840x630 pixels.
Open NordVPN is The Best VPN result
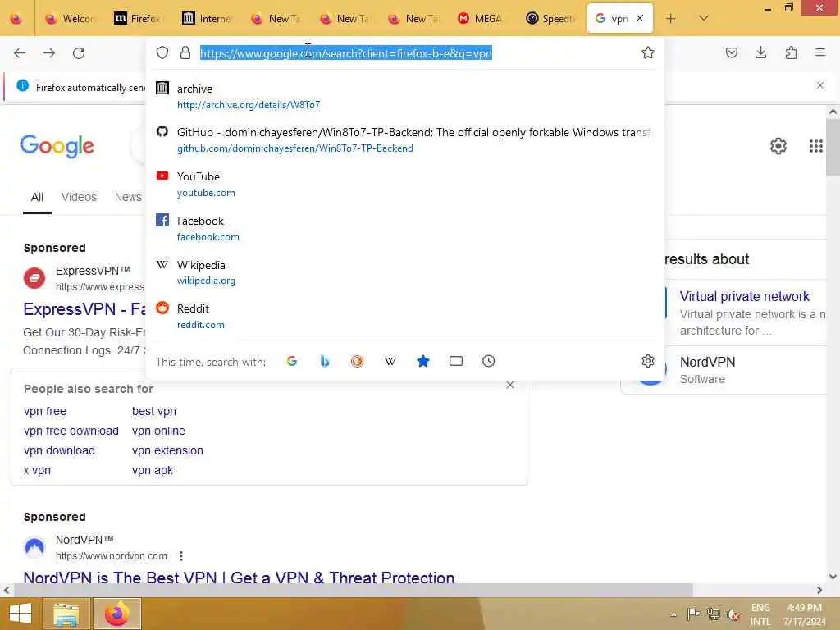(x=239, y=577)
